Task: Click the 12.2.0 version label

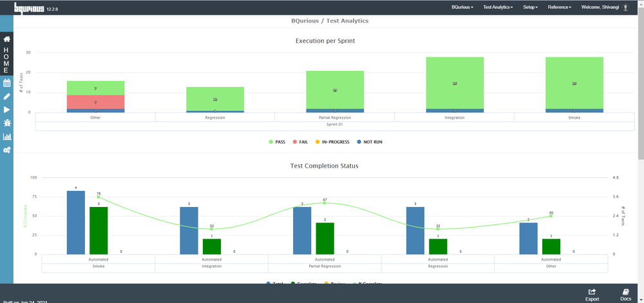Action: pos(52,8)
